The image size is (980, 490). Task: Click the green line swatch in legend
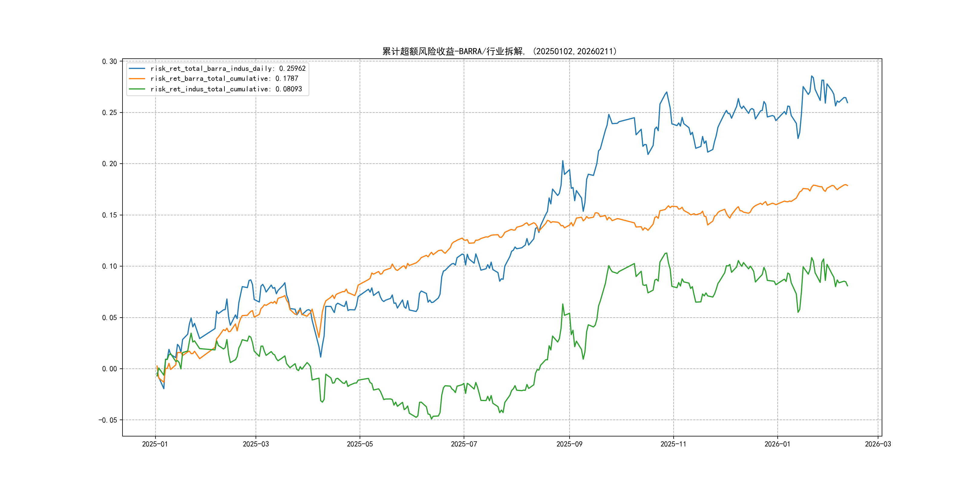137,89
